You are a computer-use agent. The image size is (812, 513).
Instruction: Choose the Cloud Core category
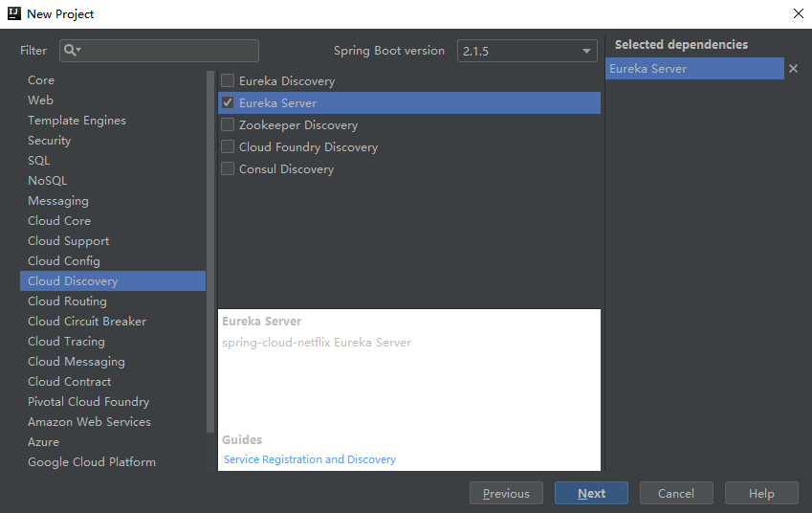point(113,221)
